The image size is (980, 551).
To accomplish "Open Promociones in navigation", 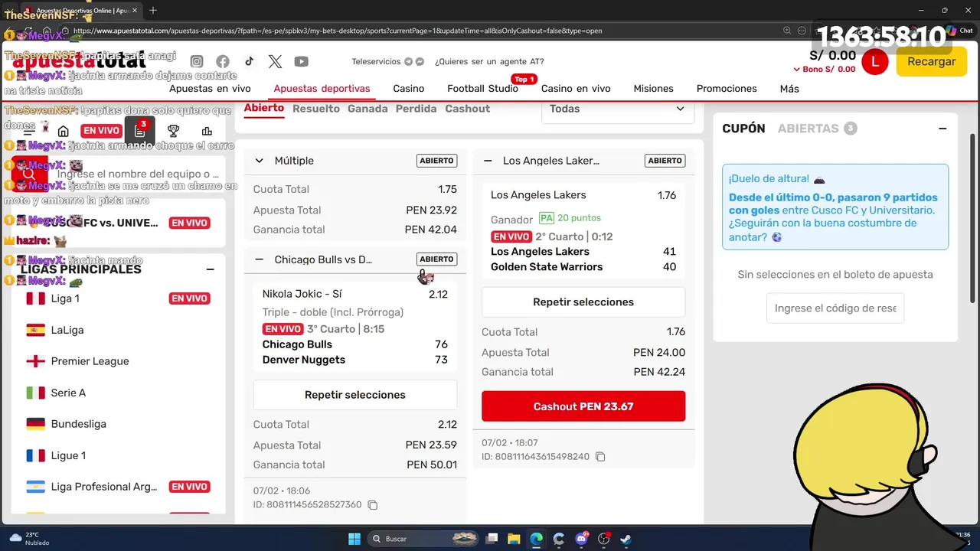I will [727, 89].
